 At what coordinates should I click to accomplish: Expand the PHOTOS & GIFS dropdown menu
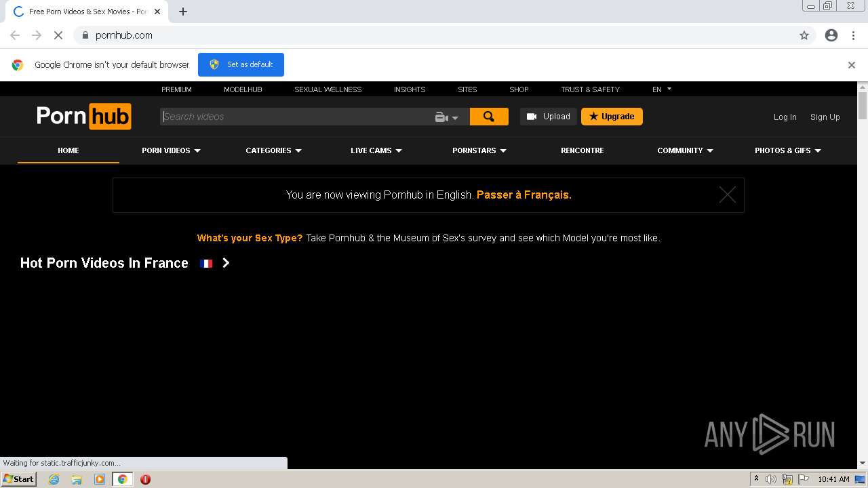click(788, 150)
